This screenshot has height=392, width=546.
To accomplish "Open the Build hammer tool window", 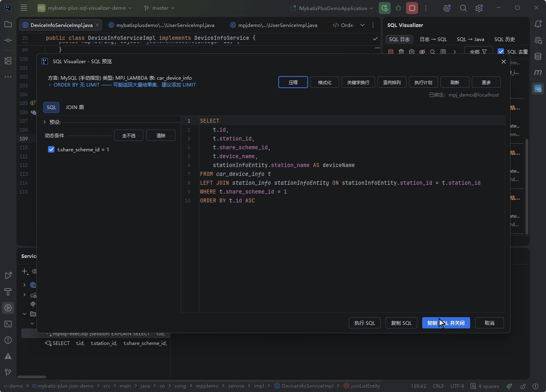I will pyautogui.click(x=8, y=291).
